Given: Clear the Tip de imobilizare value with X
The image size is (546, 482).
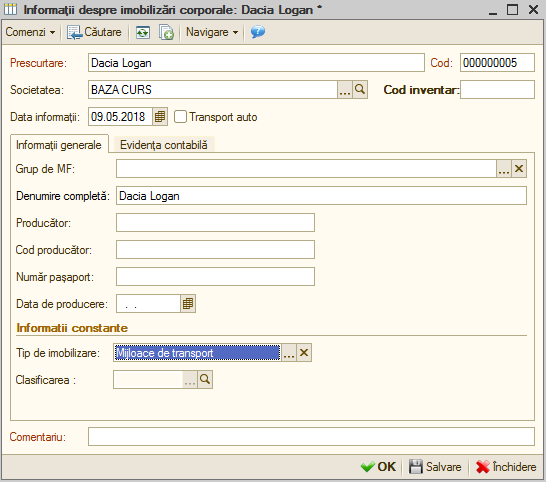Looking at the screenshot, I should click(304, 353).
